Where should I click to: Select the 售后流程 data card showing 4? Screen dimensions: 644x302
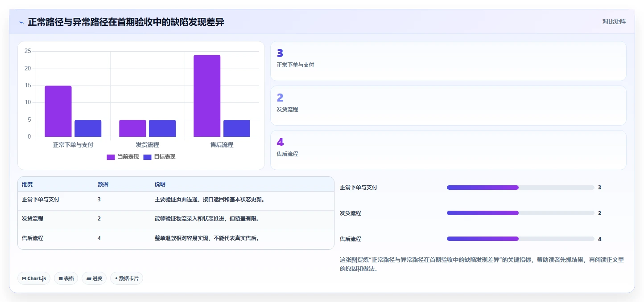(448, 150)
